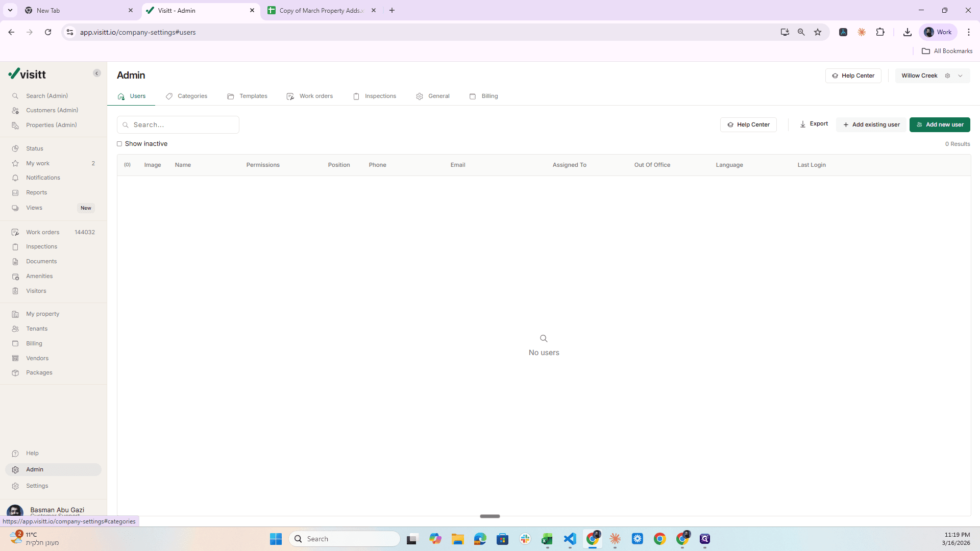Open My property in the sidebar

point(43,314)
